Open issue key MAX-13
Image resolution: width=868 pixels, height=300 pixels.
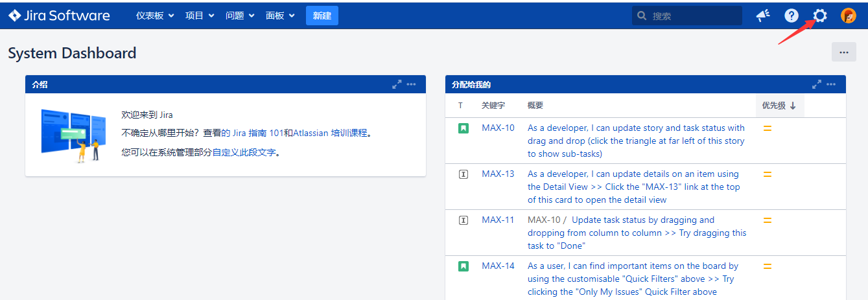[x=498, y=174]
